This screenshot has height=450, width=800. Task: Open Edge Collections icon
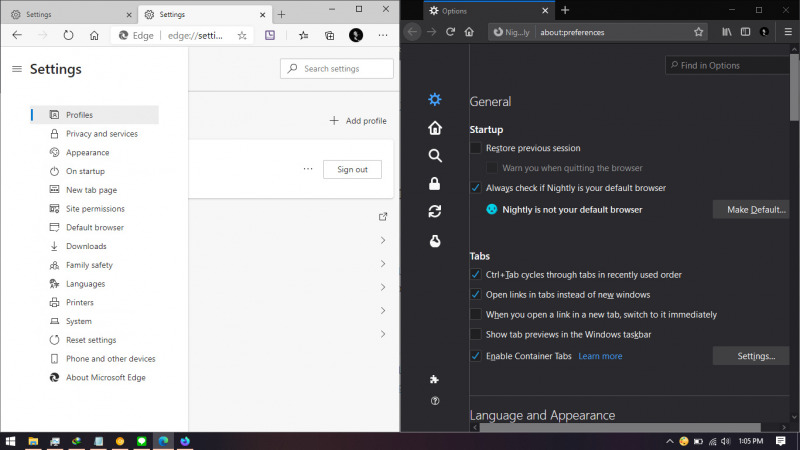point(330,35)
